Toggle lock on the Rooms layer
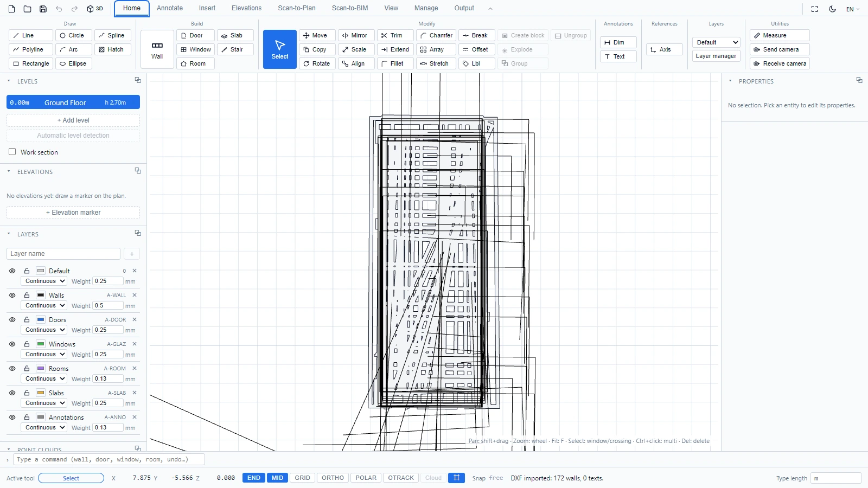 coord(27,368)
